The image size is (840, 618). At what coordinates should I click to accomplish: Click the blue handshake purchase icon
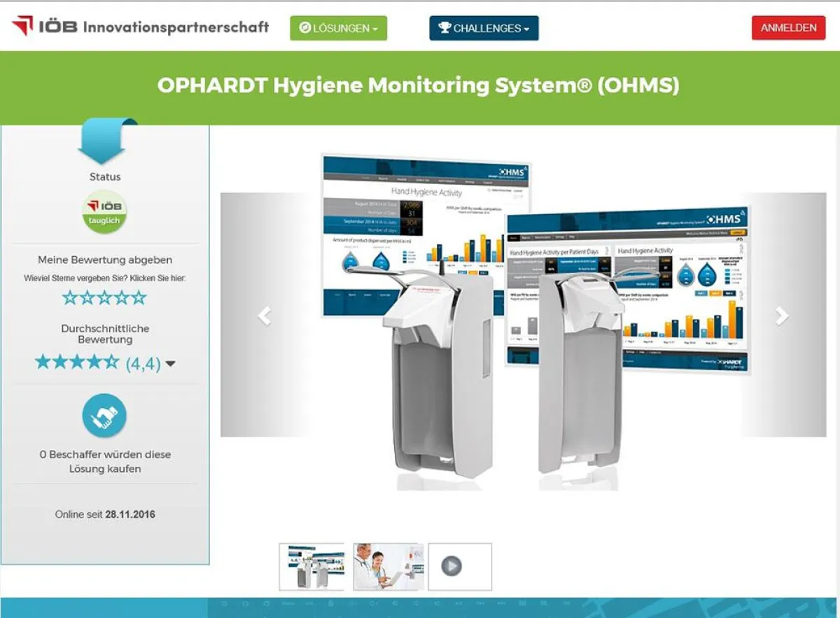[104, 416]
